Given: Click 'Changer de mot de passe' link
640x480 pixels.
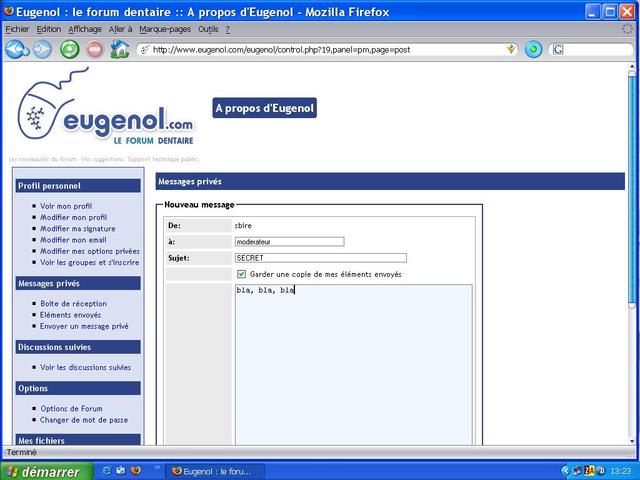Looking at the screenshot, I should pos(84,420).
